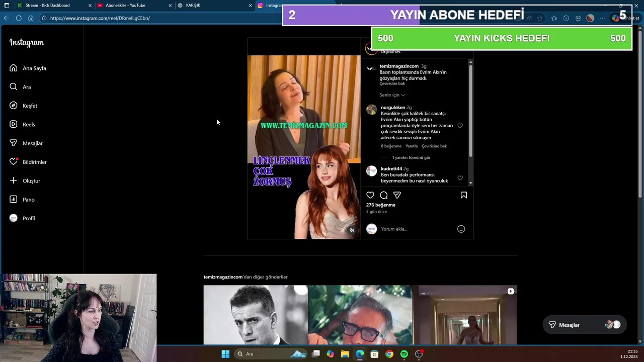Open the 6 beğenme likes list

391,146
